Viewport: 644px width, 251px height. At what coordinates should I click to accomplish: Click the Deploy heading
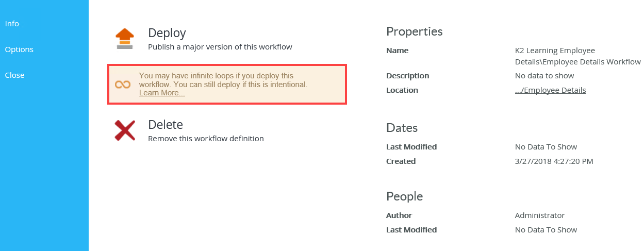click(x=167, y=33)
